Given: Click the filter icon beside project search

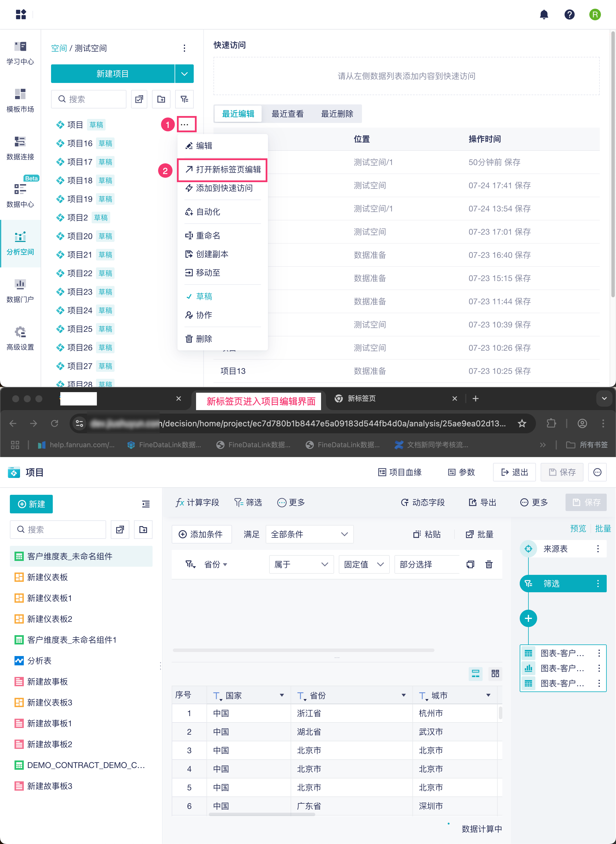Looking at the screenshot, I should coord(184,99).
